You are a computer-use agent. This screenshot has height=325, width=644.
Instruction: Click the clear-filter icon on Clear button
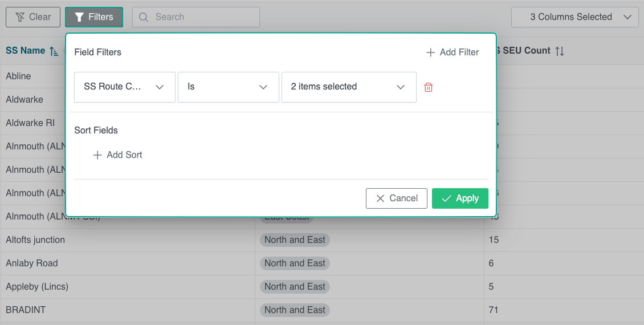coord(20,17)
